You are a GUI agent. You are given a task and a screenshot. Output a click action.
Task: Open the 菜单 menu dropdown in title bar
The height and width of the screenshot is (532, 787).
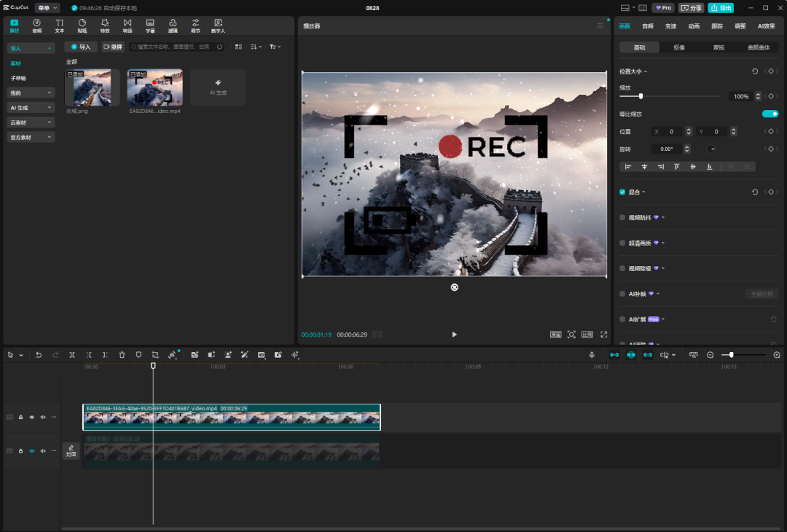point(47,8)
